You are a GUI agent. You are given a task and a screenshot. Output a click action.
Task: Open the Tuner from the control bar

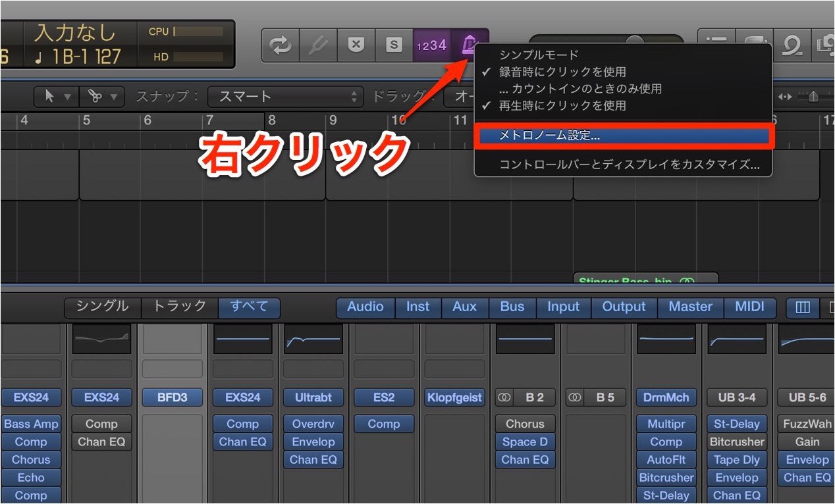(319, 45)
